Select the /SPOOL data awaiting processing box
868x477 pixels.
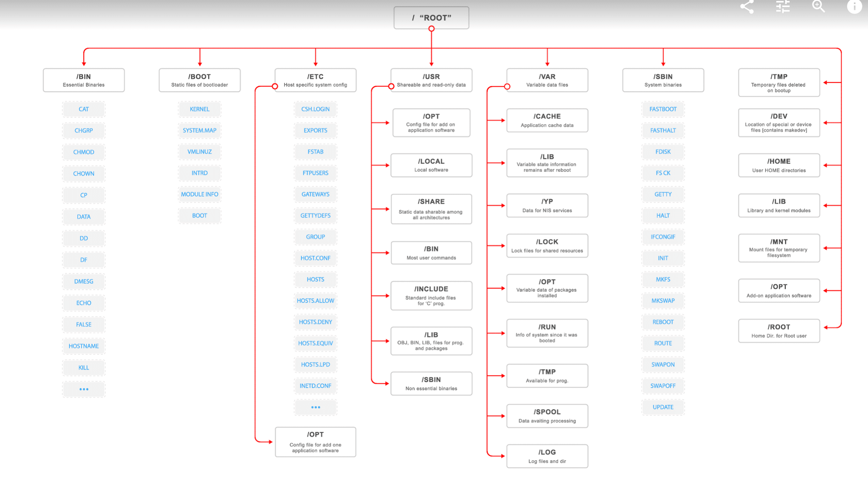pos(547,416)
